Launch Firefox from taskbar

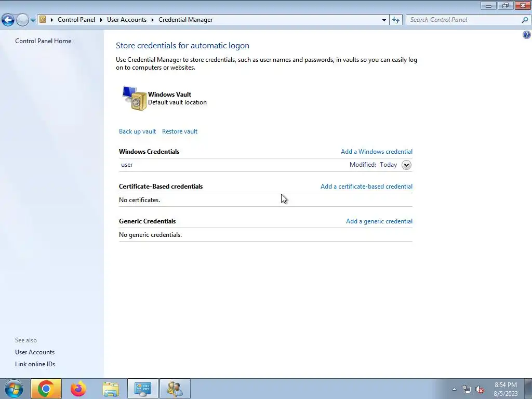pos(78,389)
